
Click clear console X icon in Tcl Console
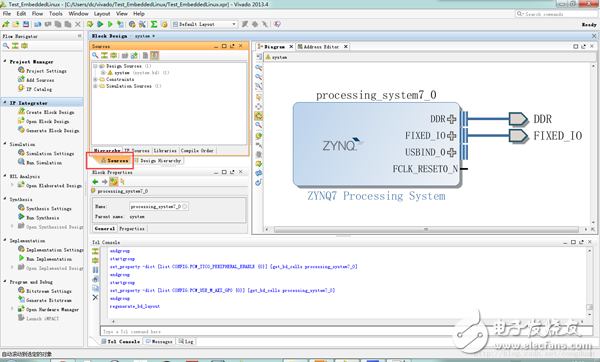click(95, 297)
